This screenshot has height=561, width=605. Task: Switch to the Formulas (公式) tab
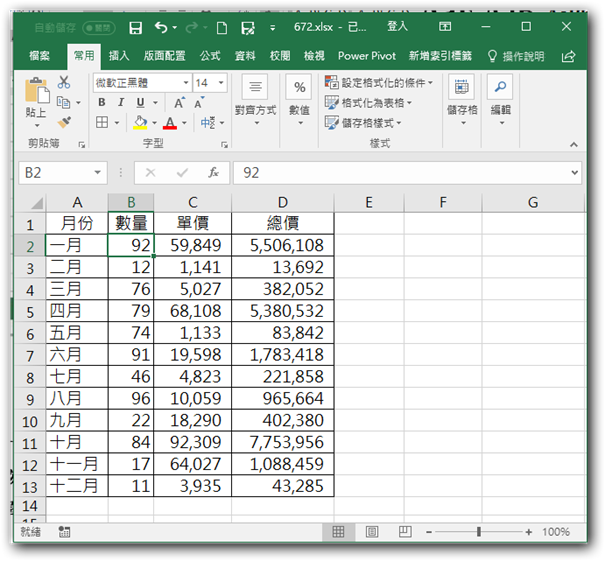pos(210,56)
